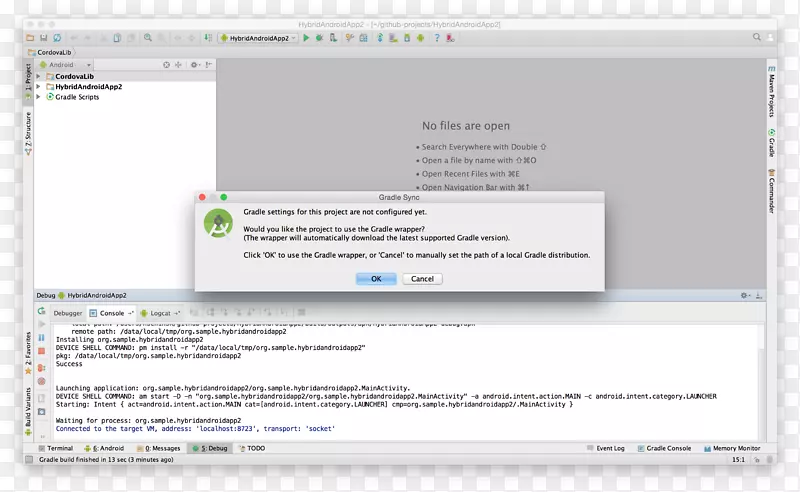Click the Save All disk icon
Viewport: 800px width, 492px height.
point(43,38)
